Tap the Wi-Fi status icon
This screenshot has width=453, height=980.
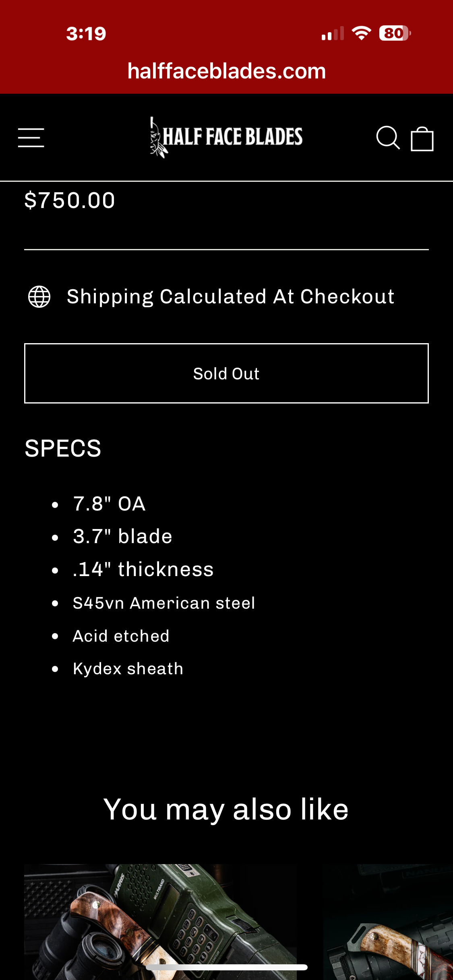tap(361, 33)
